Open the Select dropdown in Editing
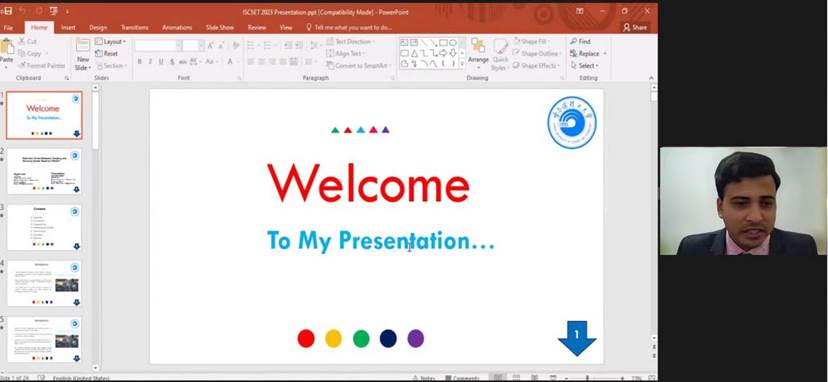 pos(585,66)
